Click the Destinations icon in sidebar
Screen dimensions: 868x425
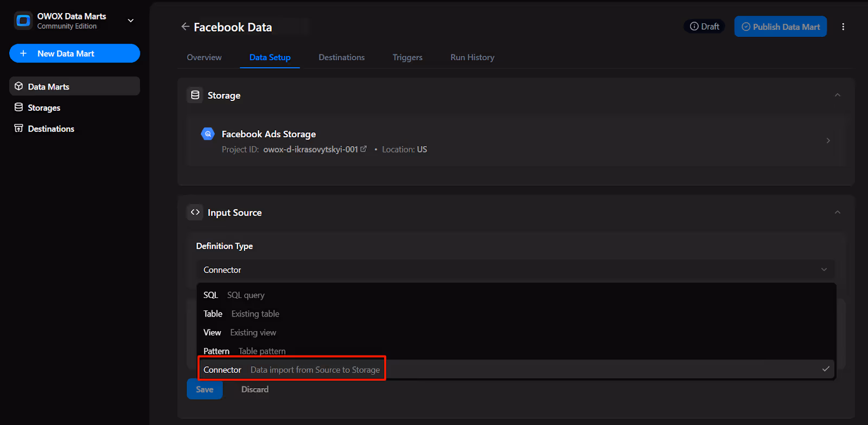pyautogui.click(x=19, y=129)
